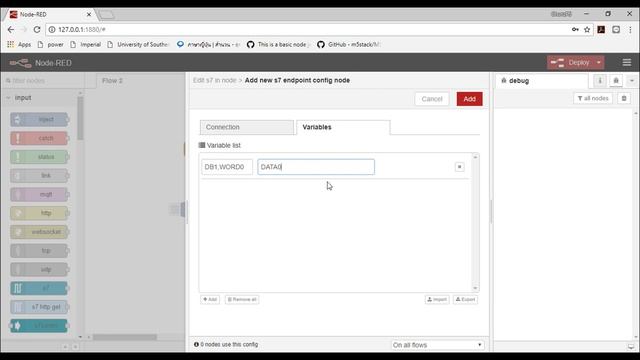Collapse the input palette category
This screenshot has height=360, width=640.
(23, 98)
